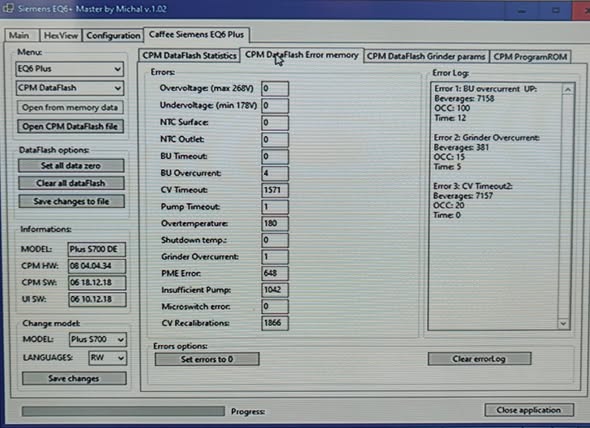Screen dimensions: 590x428
Task: Click the Close application button
Action: pos(529,410)
